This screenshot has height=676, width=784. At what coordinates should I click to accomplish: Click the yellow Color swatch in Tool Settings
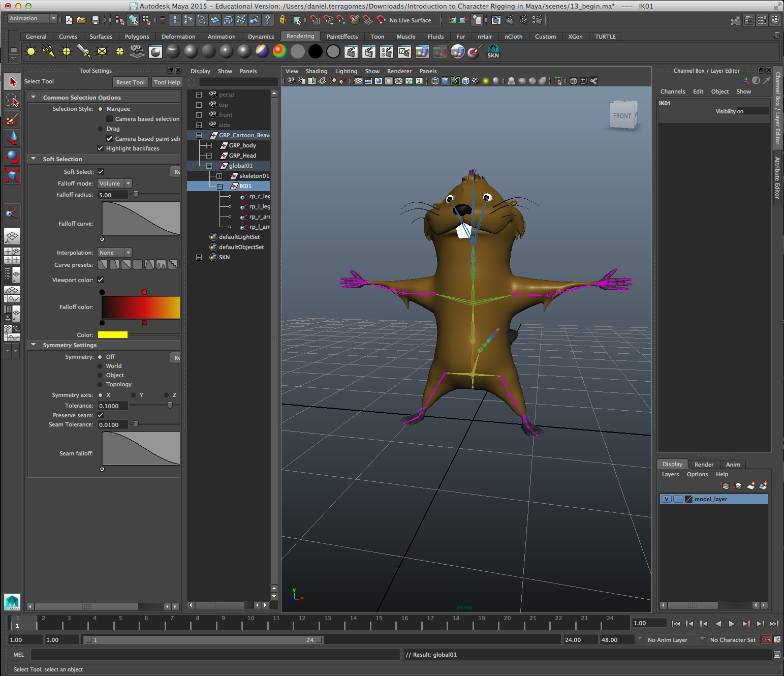click(x=114, y=334)
